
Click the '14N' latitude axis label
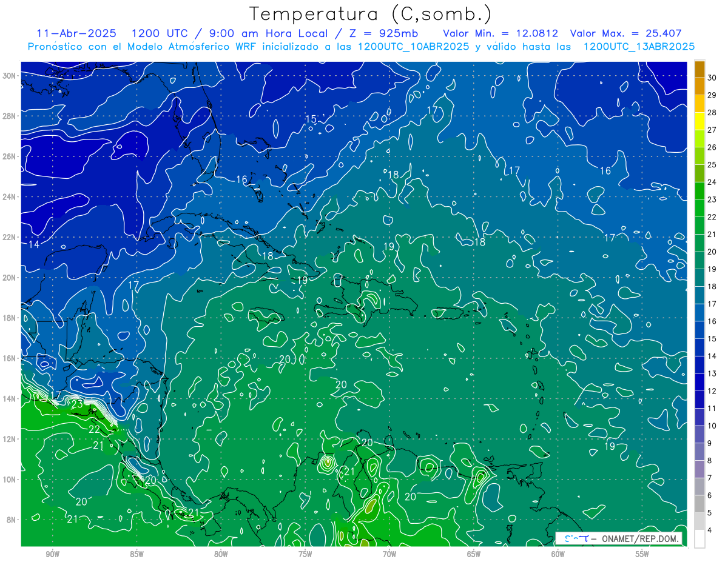10,398
